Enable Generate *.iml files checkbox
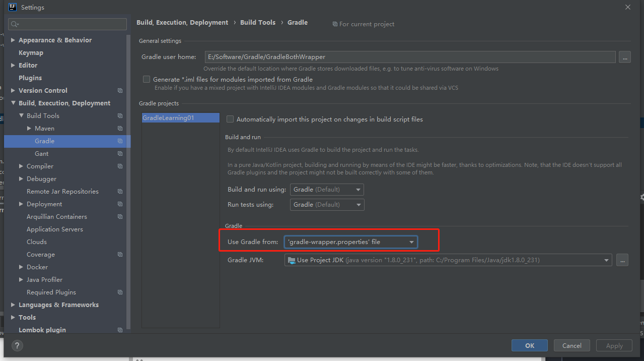This screenshot has width=644, height=361. (x=147, y=80)
